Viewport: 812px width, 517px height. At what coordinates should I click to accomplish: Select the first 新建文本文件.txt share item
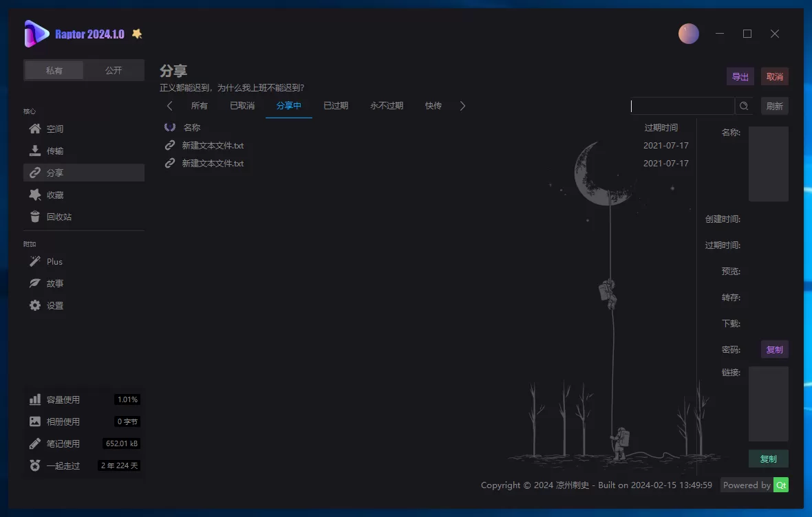[x=213, y=145]
